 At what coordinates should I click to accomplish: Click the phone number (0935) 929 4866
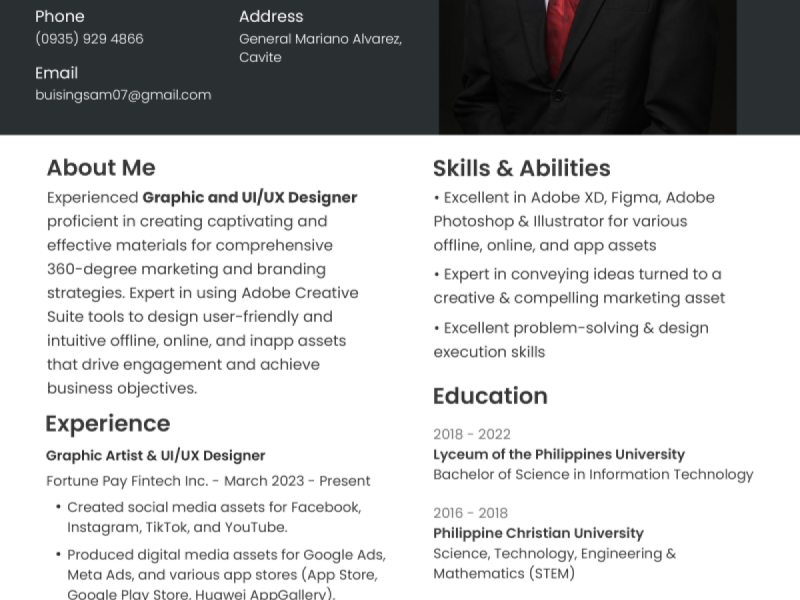89,39
